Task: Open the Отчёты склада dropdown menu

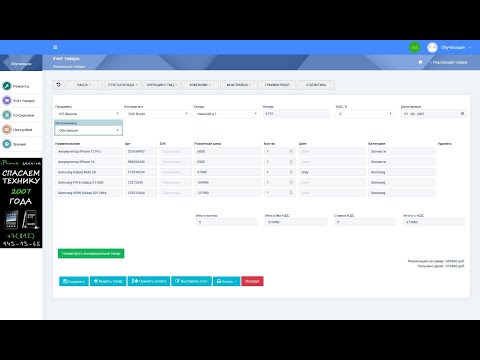Action: tap(122, 85)
